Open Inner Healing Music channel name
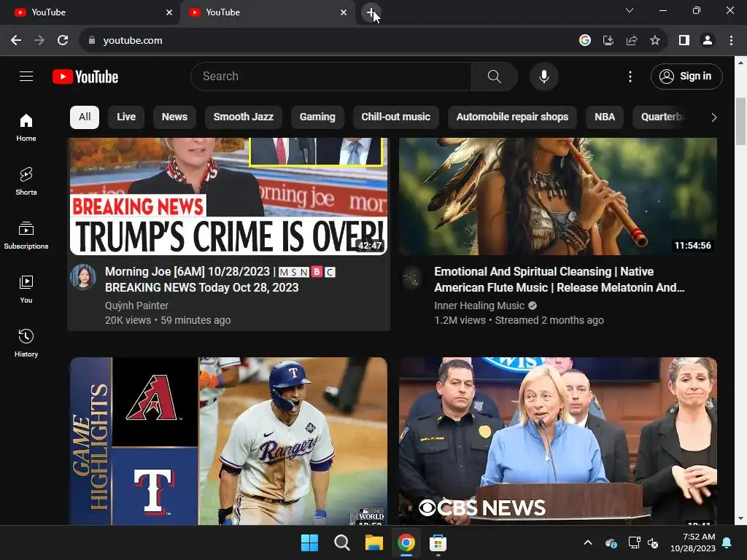This screenshot has width=747, height=560. point(479,306)
